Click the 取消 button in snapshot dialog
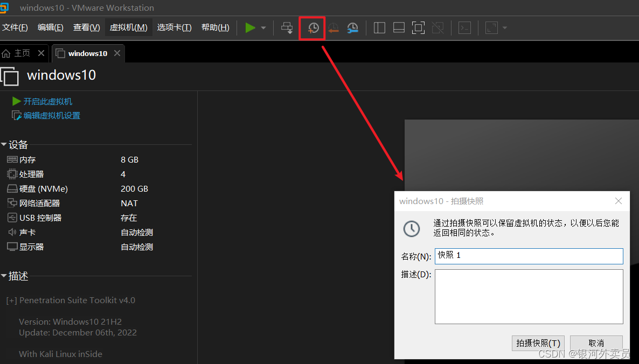Screen dimensions: 639x364 point(596,343)
